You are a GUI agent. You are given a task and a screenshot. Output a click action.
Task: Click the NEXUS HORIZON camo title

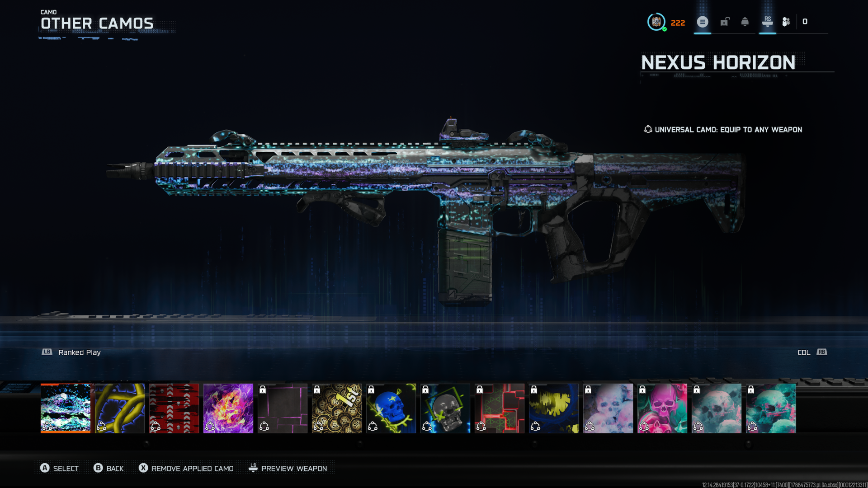pyautogui.click(x=718, y=62)
